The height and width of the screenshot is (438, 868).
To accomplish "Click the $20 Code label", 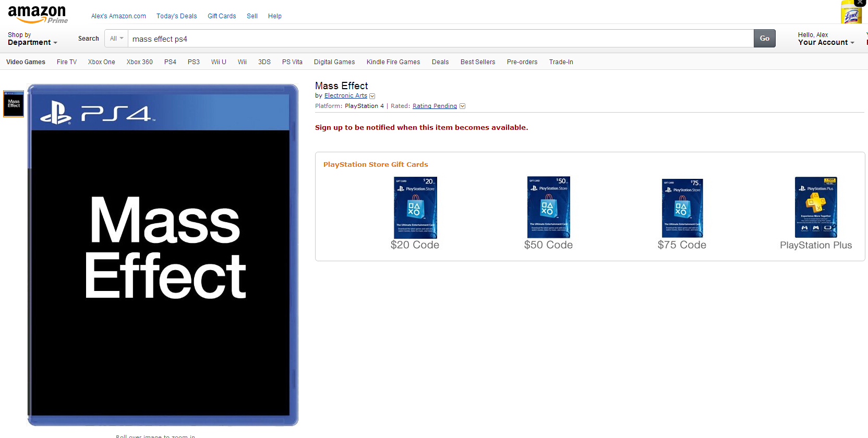I will [415, 245].
